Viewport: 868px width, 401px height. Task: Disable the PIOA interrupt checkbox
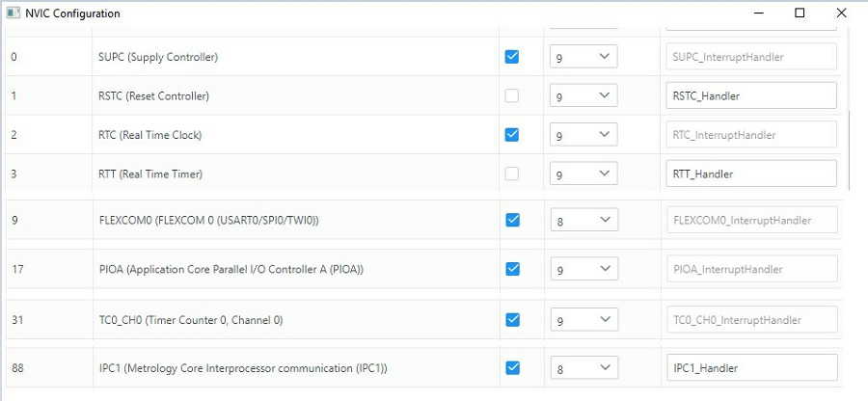(512, 269)
